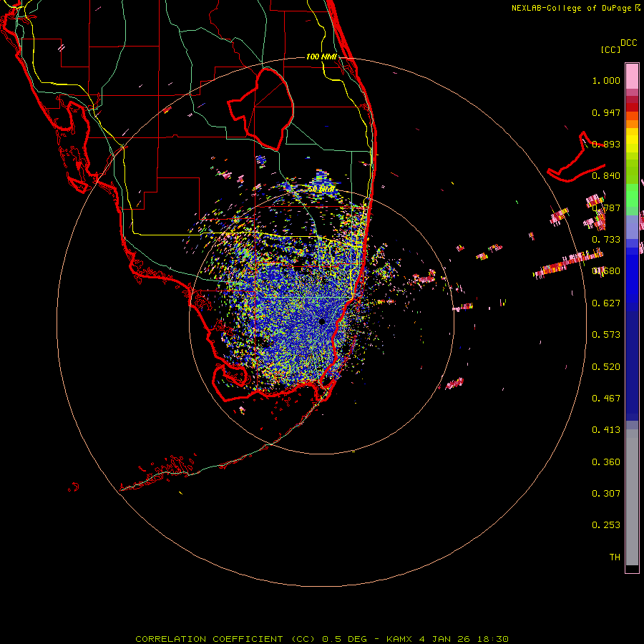Select the 0.520 scale value
This screenshot has height=644, width=644.
point(606,367)
